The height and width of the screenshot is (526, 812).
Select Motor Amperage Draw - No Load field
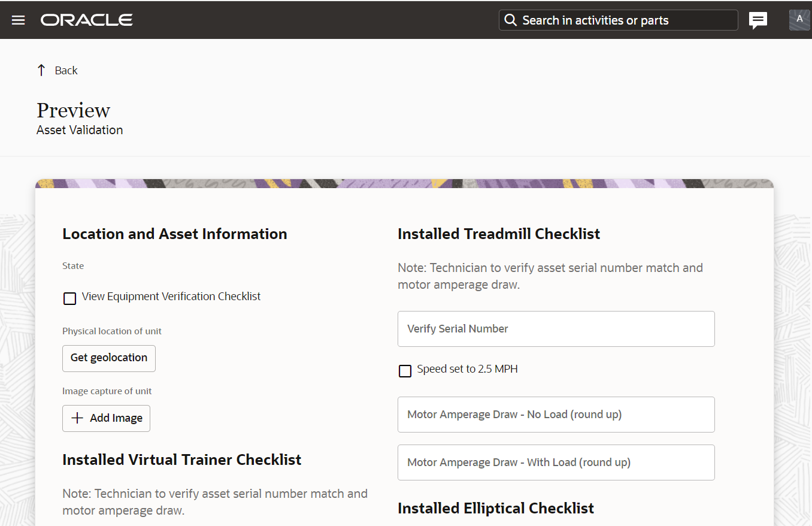pyautogui.click(x=556, y=414)
